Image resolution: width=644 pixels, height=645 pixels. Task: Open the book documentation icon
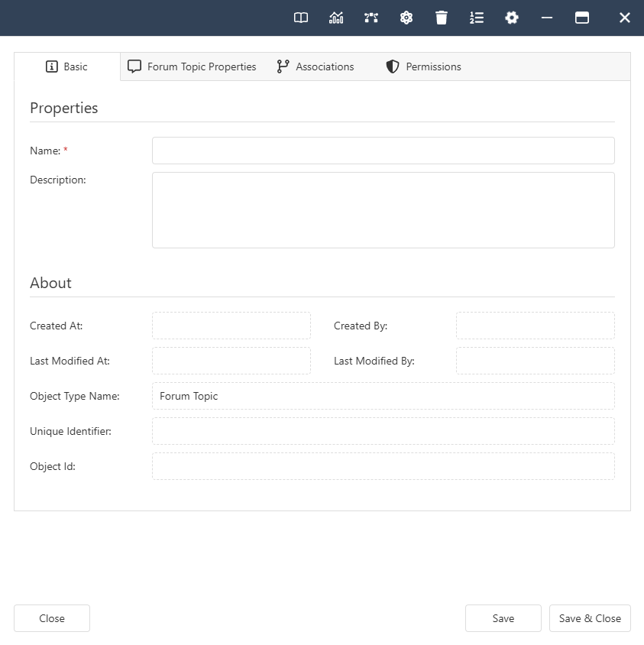tap(301, 18)
